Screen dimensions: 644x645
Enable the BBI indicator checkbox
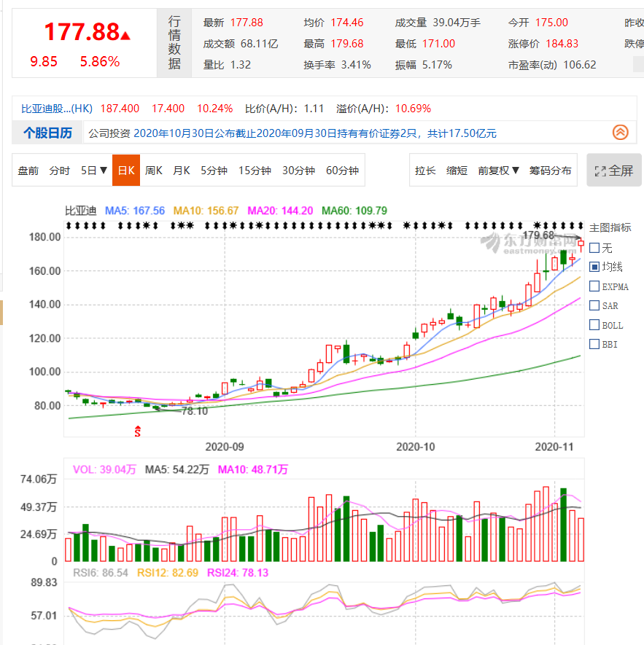[594, 344]
